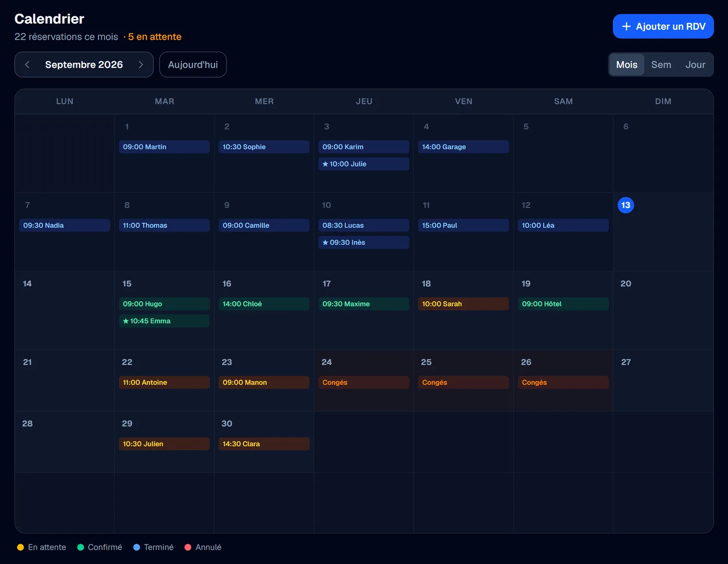Open the 10:00 Sarah appointment
This screenshot has width=728, height=564.
463,304
